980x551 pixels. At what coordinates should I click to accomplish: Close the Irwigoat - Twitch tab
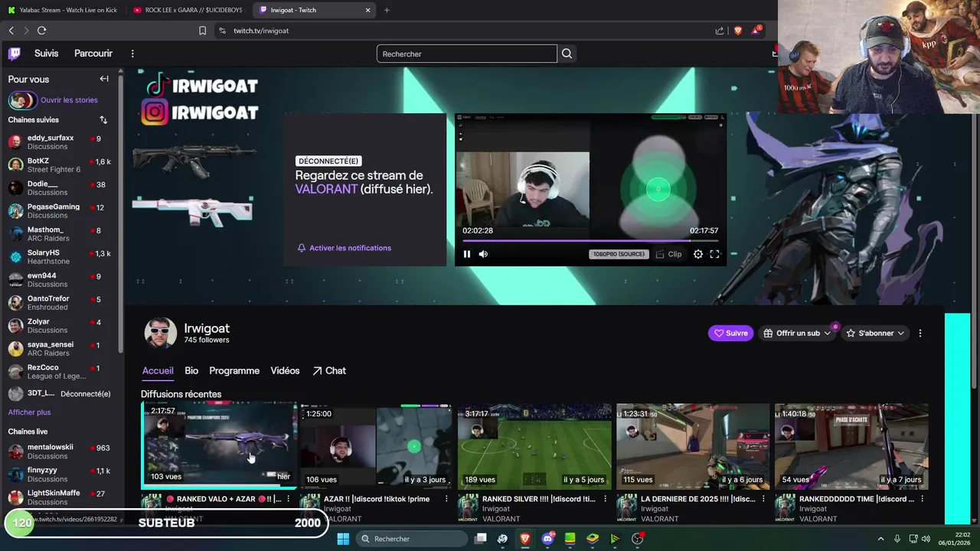[367, 10]
